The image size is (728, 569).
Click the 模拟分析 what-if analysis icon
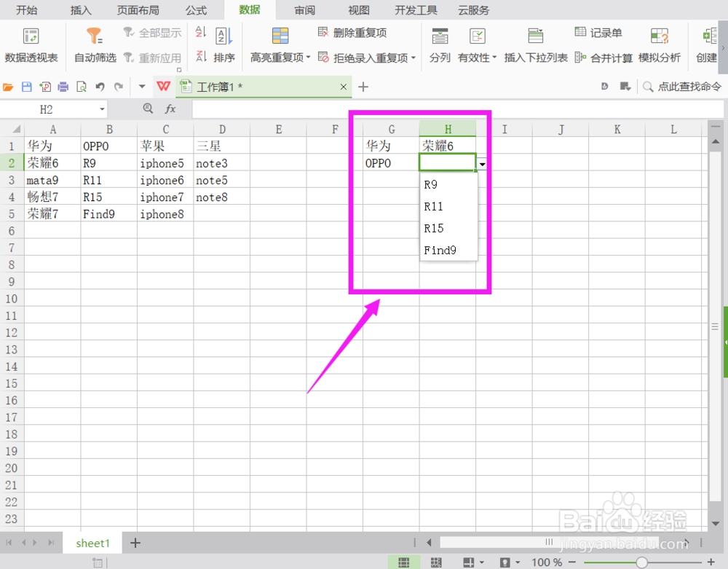coord(660,36)
